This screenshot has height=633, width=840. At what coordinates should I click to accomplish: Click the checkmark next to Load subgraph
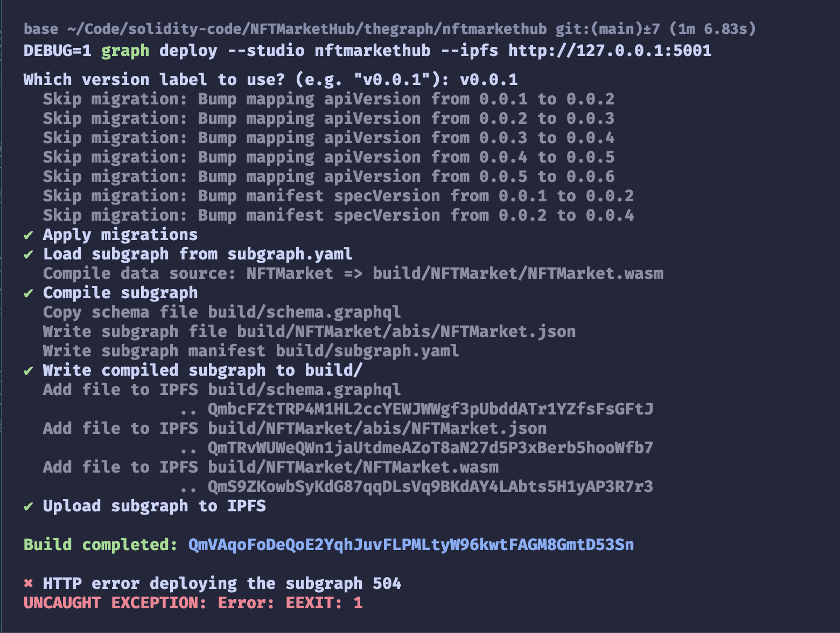pyautogui.click(x=29, y=255)
